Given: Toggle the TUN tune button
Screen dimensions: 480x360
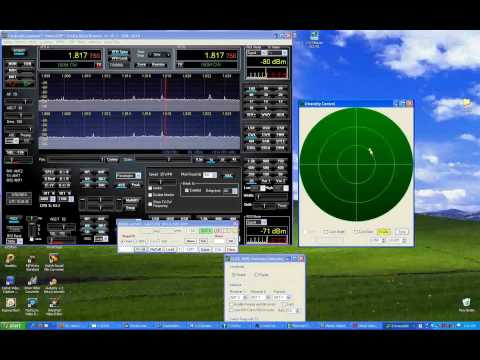Looking at the screenshot, I should coord(27,64).
